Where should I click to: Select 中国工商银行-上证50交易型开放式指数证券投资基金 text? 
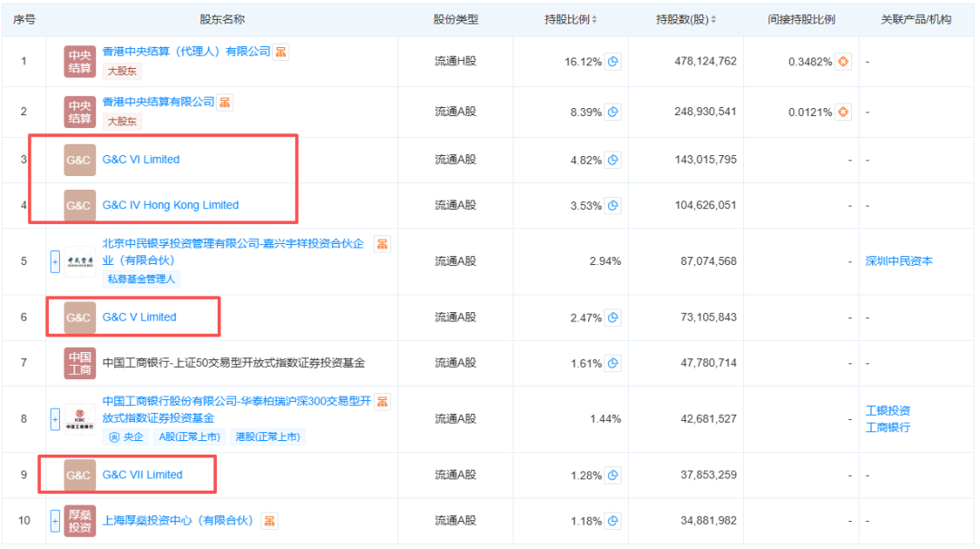[234, 363]
